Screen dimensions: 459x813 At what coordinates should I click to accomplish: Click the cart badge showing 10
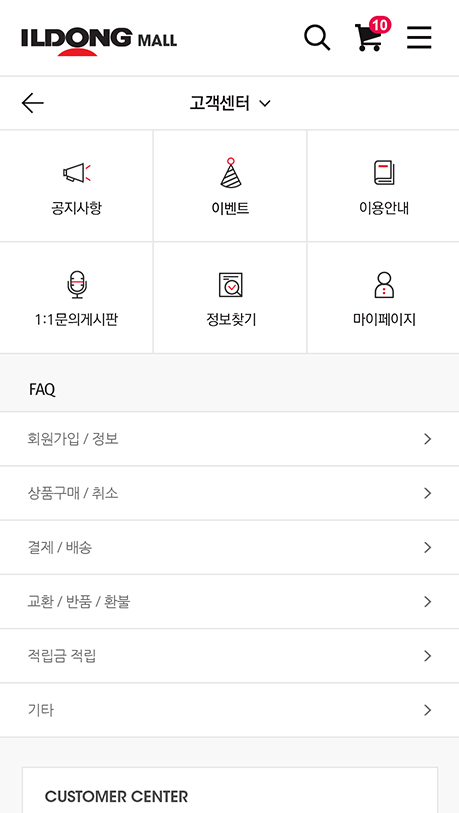380,25
